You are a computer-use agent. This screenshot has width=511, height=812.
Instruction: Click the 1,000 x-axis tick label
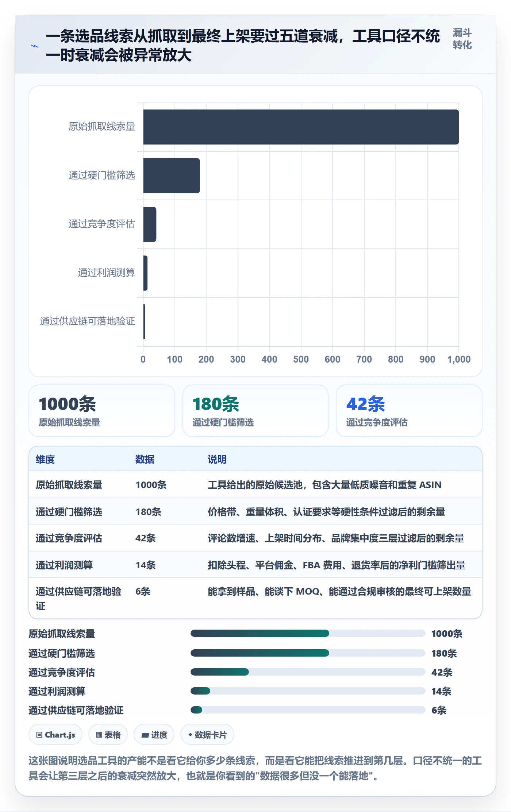(x=459, y=359)
